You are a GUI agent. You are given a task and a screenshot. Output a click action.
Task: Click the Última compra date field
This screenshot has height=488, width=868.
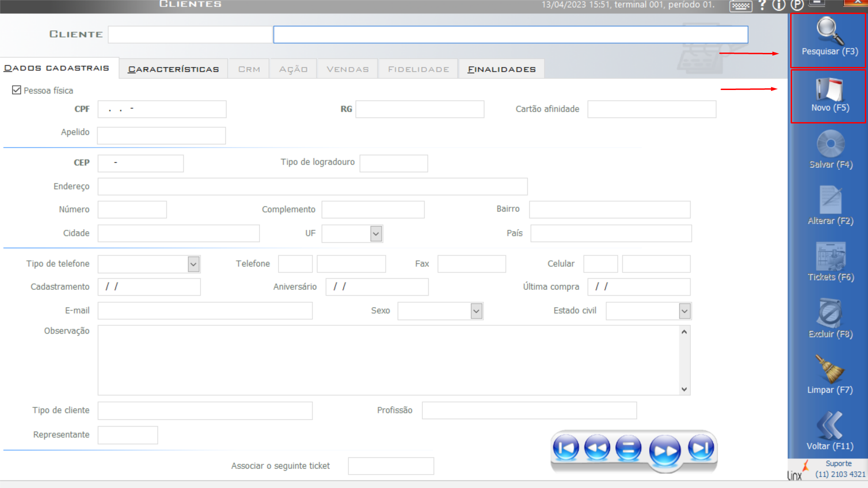pos(639,287)
